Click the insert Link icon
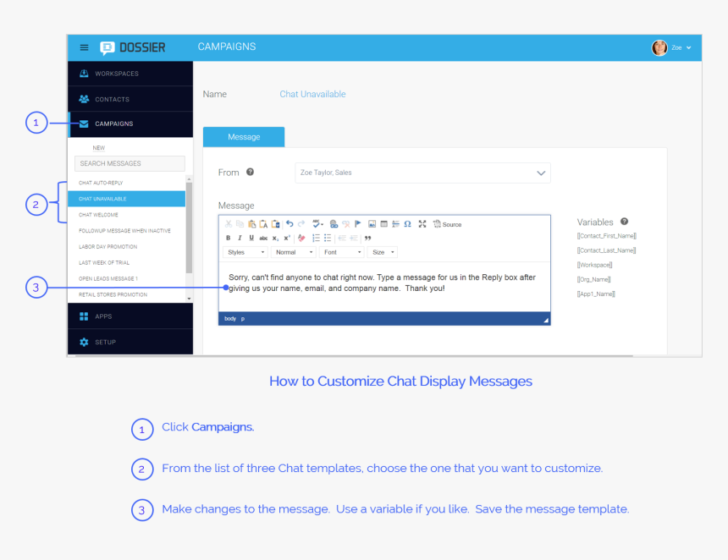Image resolution: width=728 pixels, height=560 pixels. (x=334, y=224)
